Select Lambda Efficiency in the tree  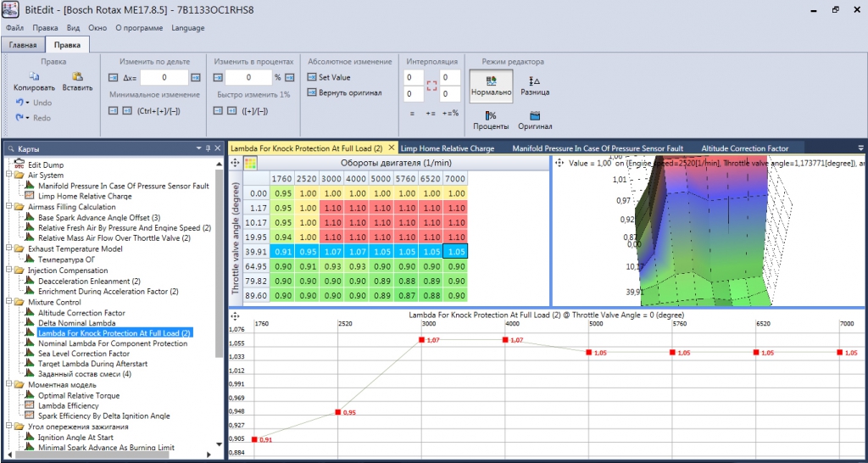[69, 406]
